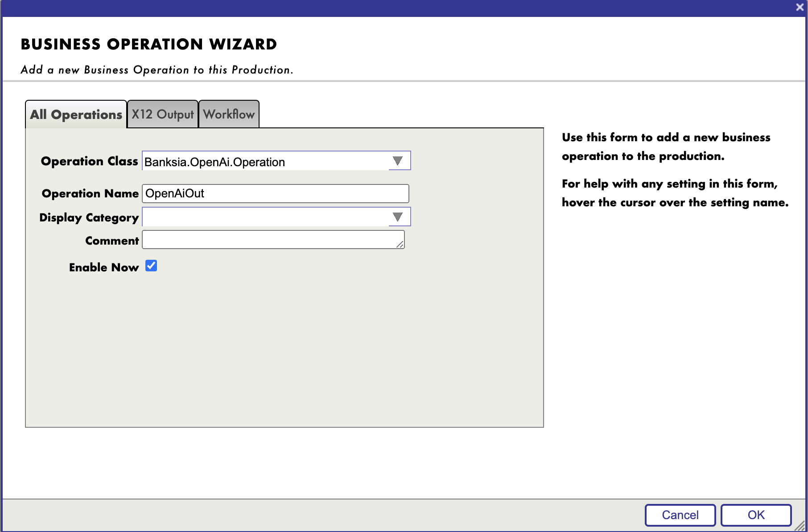Select the Workflow tab
808x532 pixels.
[229, 115]
